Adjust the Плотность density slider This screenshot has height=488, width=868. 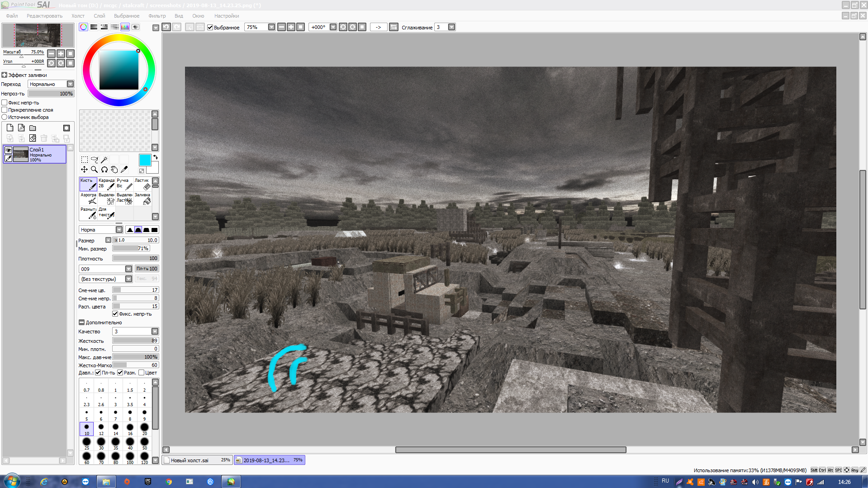135,258
